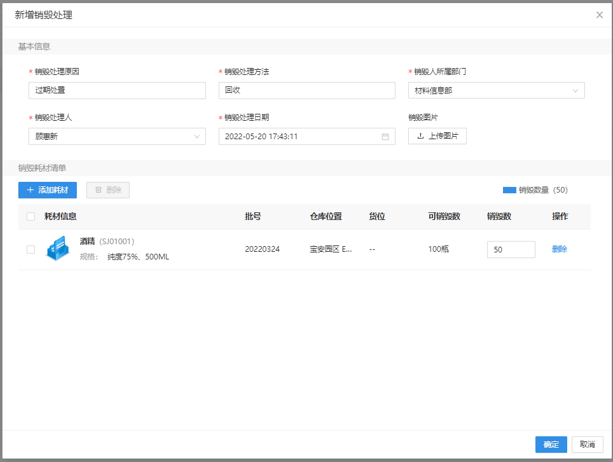
Task: Click batch number 20220324 cell
Action: [262, 249]
